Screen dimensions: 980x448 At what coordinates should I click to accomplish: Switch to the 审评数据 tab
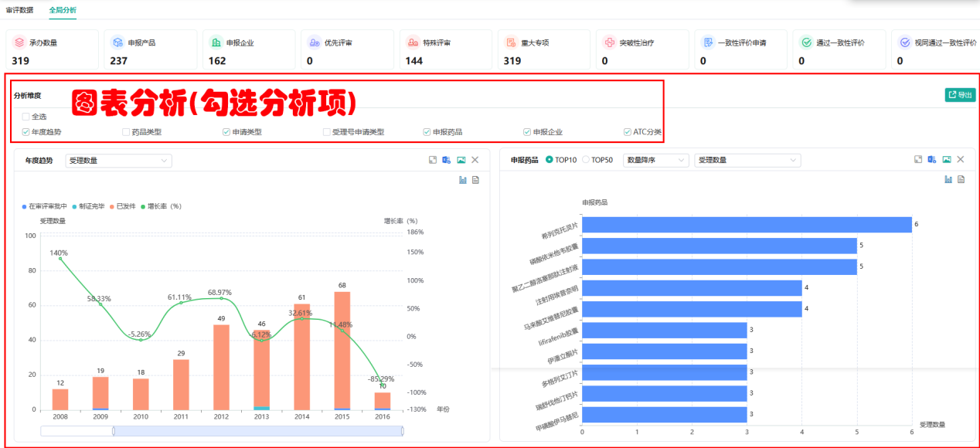tap(19, 9)
